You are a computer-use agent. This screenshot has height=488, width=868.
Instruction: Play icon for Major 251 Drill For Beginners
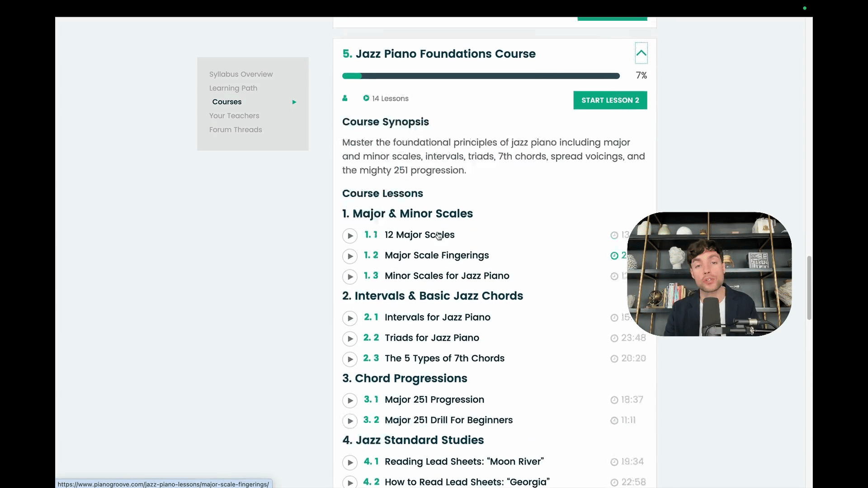[349, 421]
